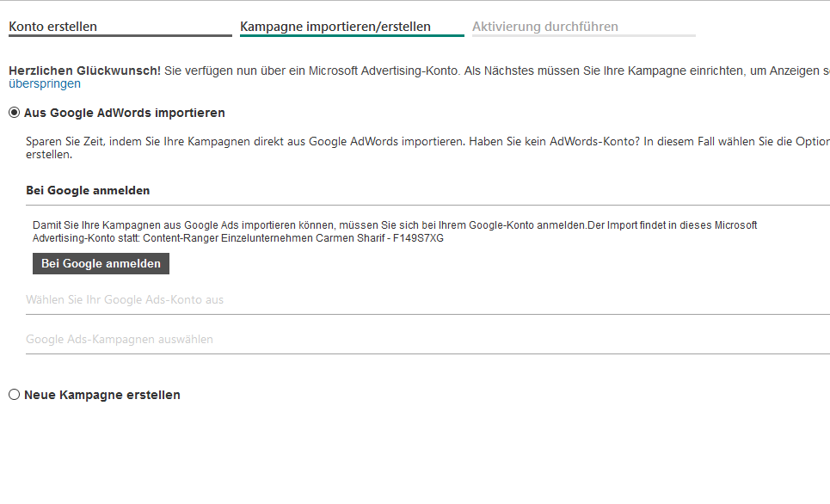This screenshot has height=504, width=830.
Task: Click the überspringen link
Action: (45, 84)
